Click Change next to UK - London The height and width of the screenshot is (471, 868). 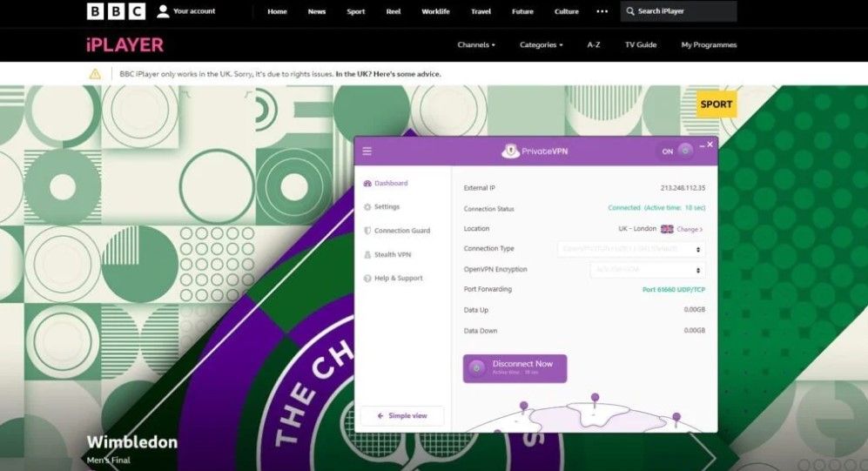(x=690, y=229)
